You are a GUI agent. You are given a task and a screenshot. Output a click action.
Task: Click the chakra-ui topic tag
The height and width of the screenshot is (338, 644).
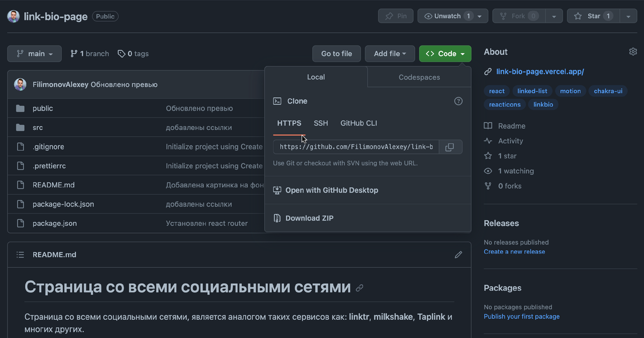click(608, 91)
